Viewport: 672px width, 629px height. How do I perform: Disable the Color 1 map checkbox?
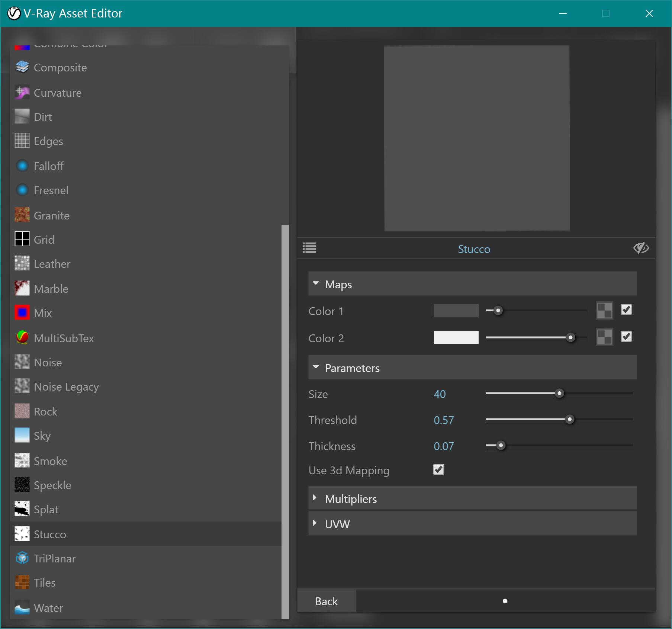click(626, 310)
